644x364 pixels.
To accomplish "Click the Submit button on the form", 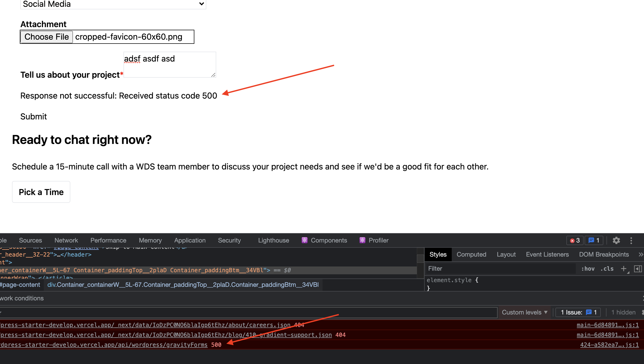I will click(33, 117).
